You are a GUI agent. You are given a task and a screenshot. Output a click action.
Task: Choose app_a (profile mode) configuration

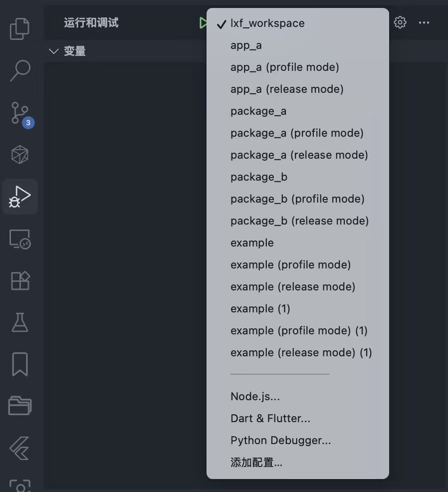click(284, 67)
